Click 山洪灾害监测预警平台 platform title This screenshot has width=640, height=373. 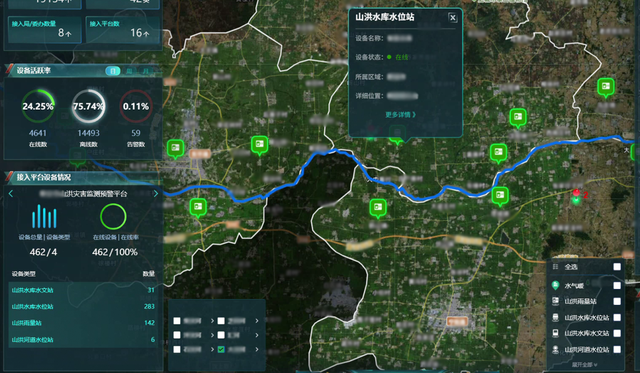tap(83, 193)
